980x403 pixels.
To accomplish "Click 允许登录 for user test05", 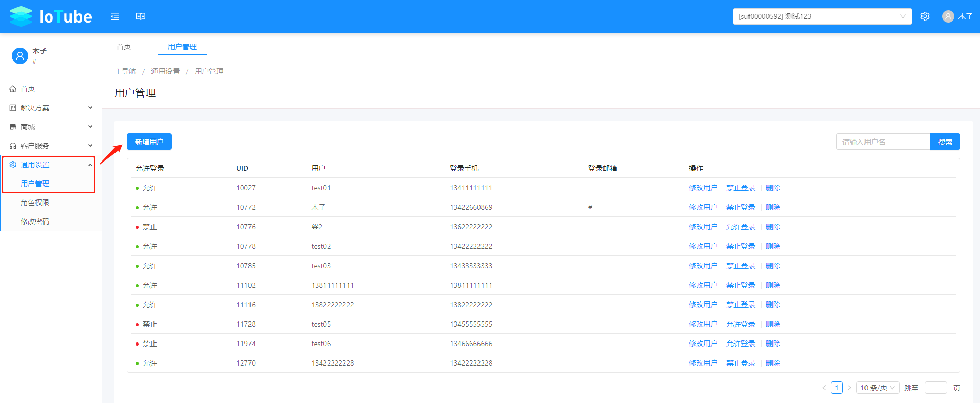I will [741, 324].
